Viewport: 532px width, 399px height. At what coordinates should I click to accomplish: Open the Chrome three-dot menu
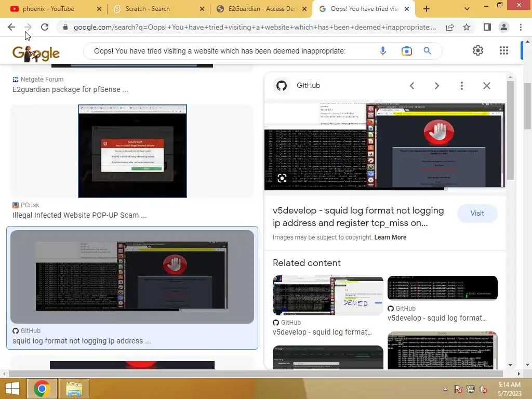(x=521, y=27)
